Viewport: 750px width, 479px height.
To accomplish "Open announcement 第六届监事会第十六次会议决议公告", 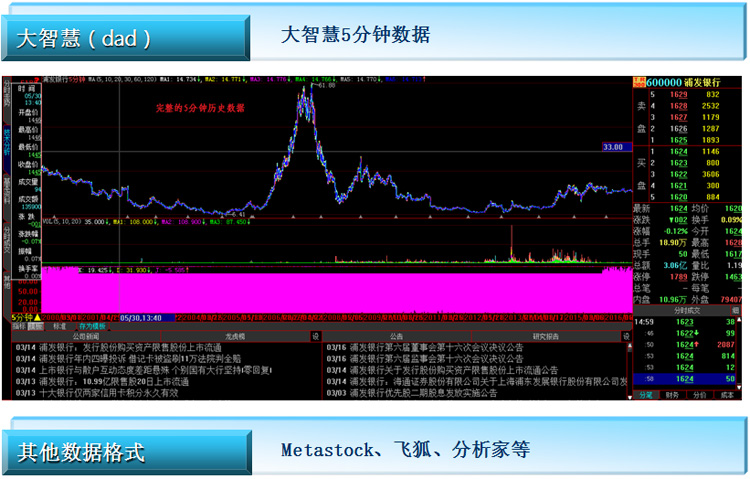I will (x=425, y=358).
